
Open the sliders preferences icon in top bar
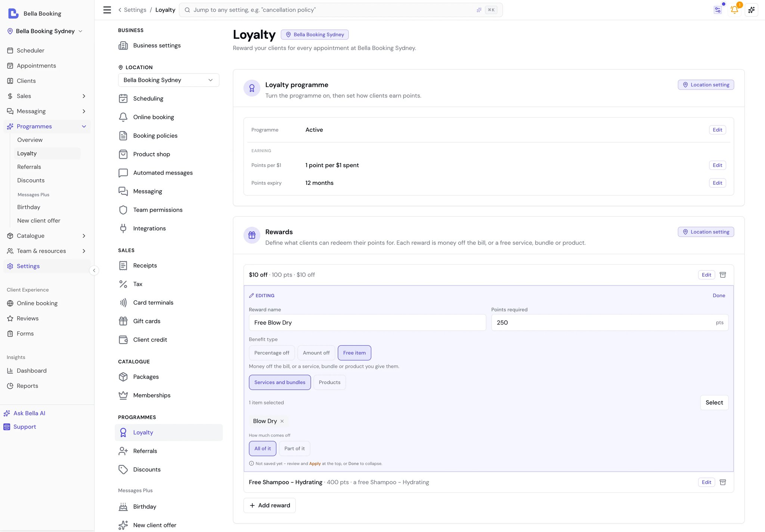click(x=718, y=10)
